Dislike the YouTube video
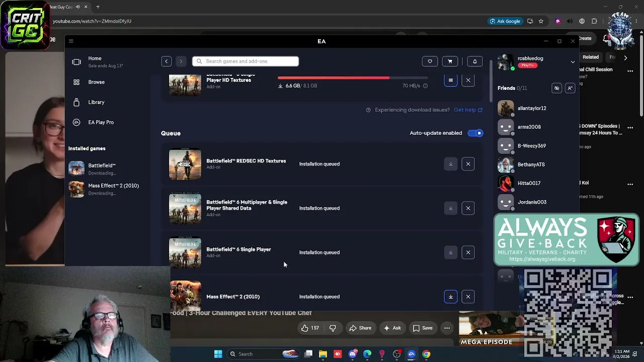 pos(333,328)
